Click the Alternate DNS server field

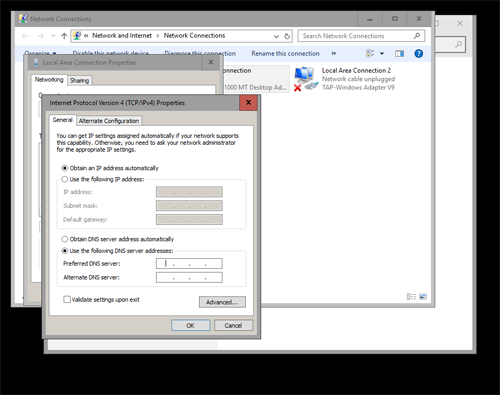click(189, 277)
